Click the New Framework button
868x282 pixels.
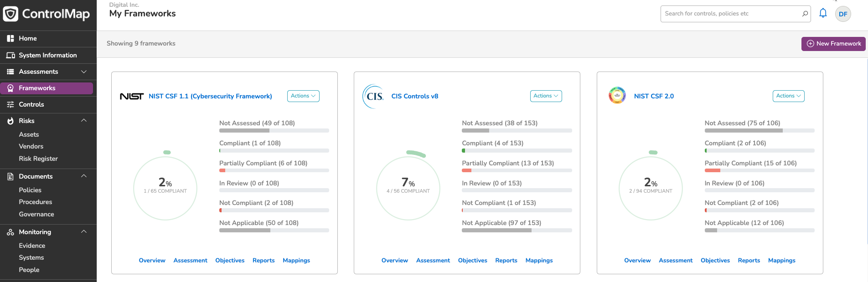click(833, 44)
